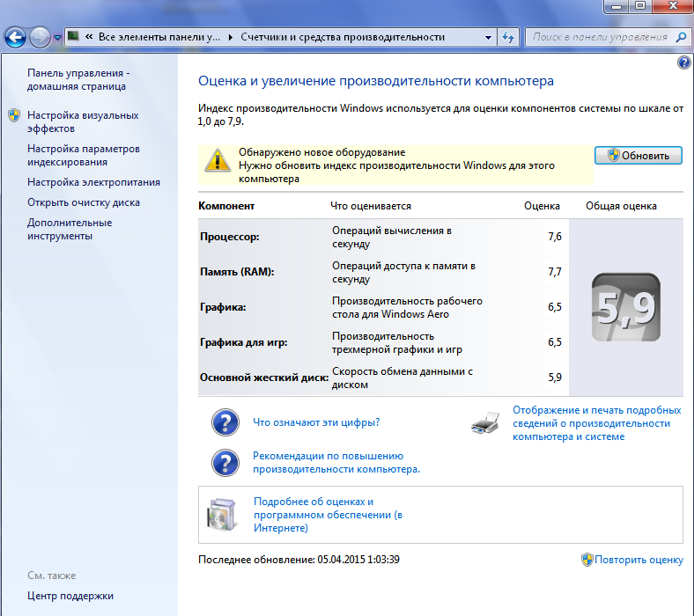This screenshot has width=694, height=616.
Task: Expand the arrow after 'Все элементы панели у...'
Action: coord(231,37)
